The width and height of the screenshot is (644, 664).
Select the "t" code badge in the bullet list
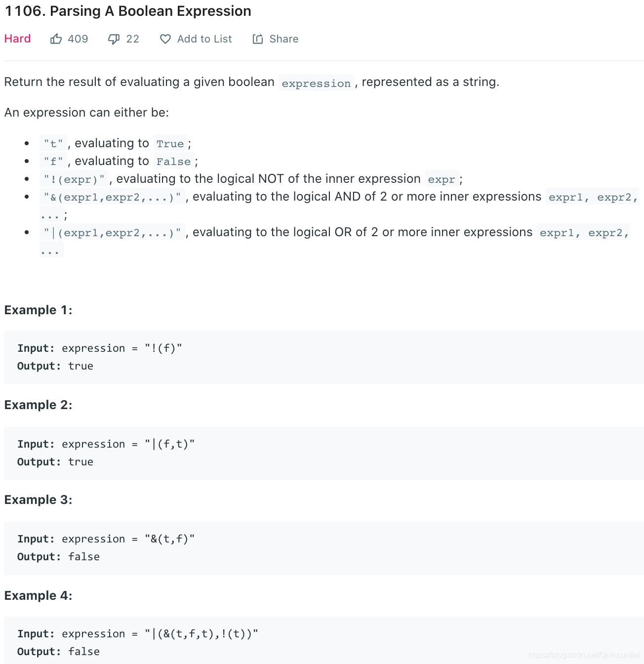pyautogui.click(x=53, y=143)
